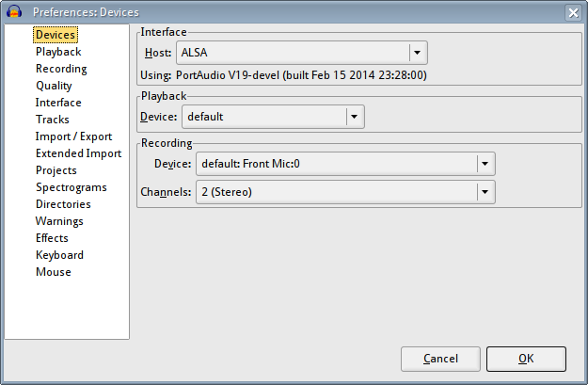Select Interface in the category list
The height and width of the screenshot is (385, 588).
point(58,103)
